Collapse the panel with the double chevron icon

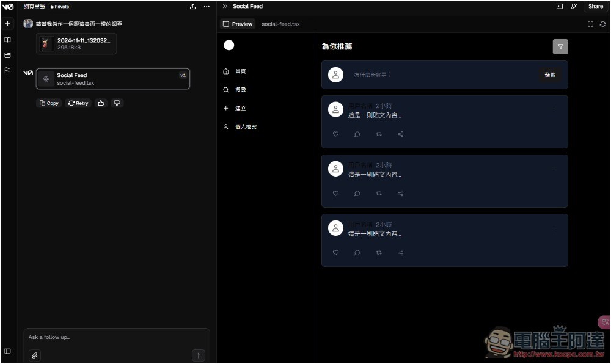[x=225, y=6]
